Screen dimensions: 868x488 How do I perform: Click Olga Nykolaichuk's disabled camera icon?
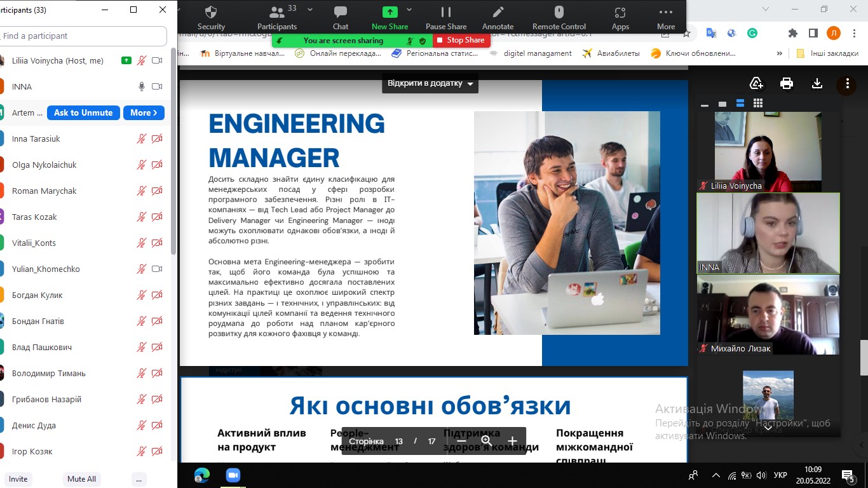[x=157, y=165]
